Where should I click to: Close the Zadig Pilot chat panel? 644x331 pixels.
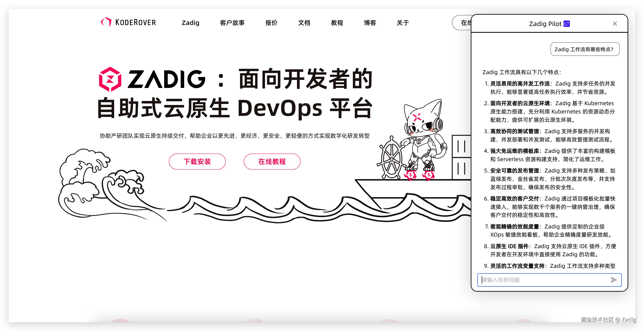615,24
